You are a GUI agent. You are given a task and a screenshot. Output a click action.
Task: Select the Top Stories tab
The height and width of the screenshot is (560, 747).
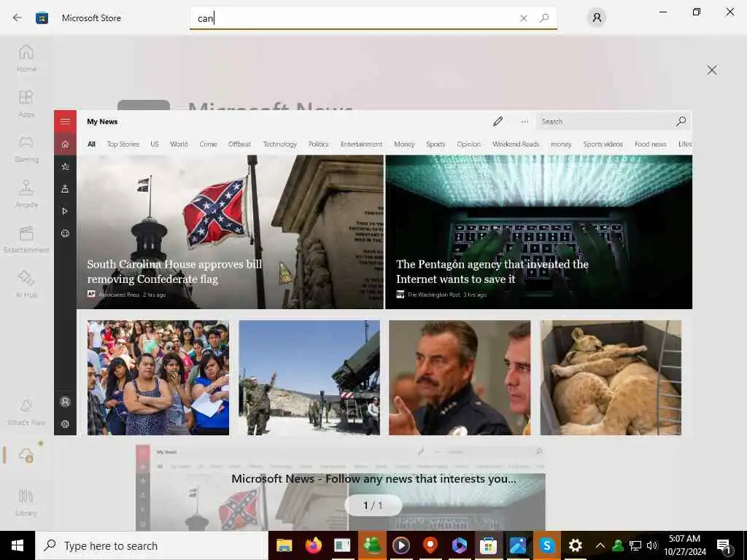point(123,144)
